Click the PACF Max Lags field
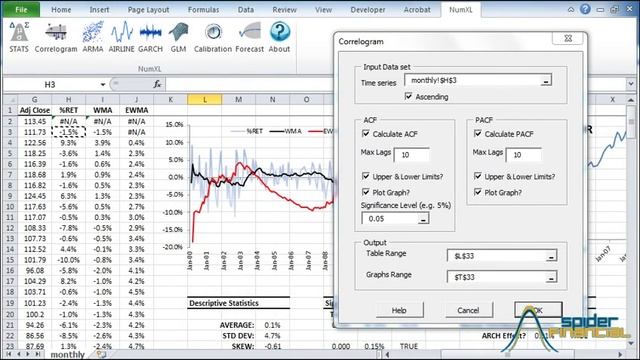Screen dimensions: 640x360 tap(523, 155)
